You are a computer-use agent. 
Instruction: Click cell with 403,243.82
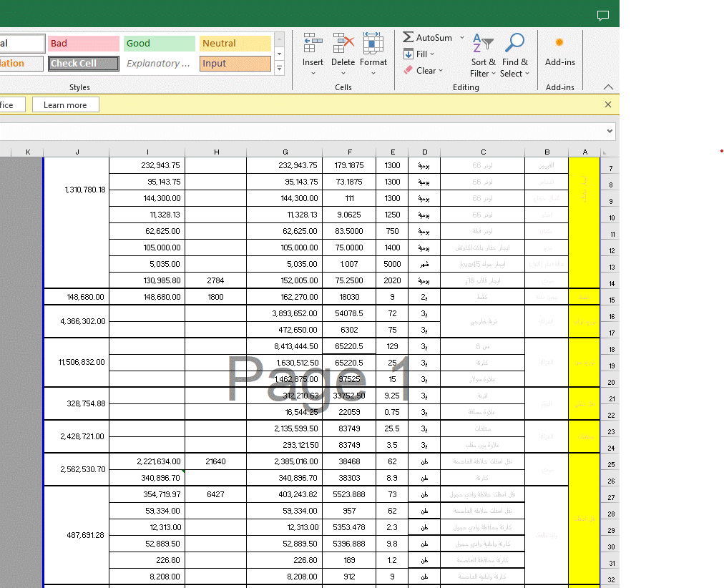point(285,494)
